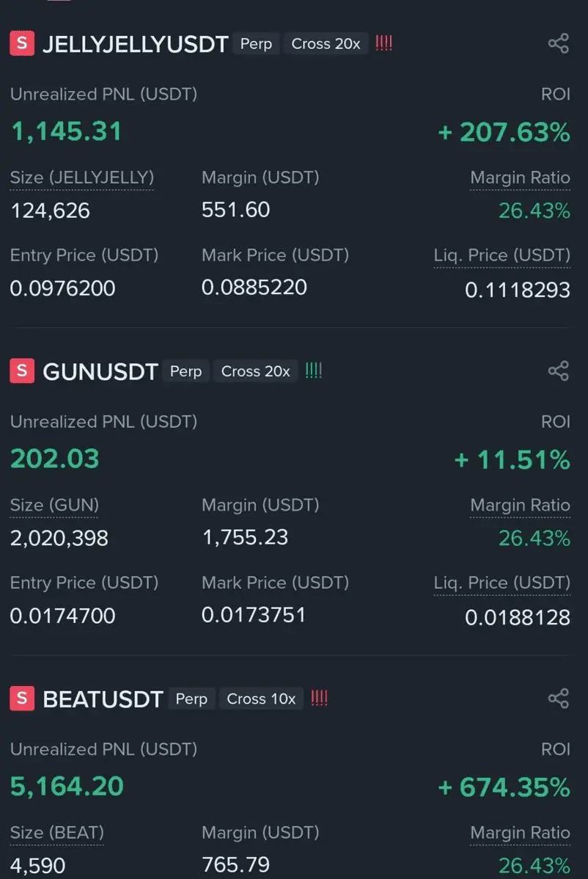
Task: Tap Size (JELLYJELLY) underlined label
Action: (x=81, y=178)
